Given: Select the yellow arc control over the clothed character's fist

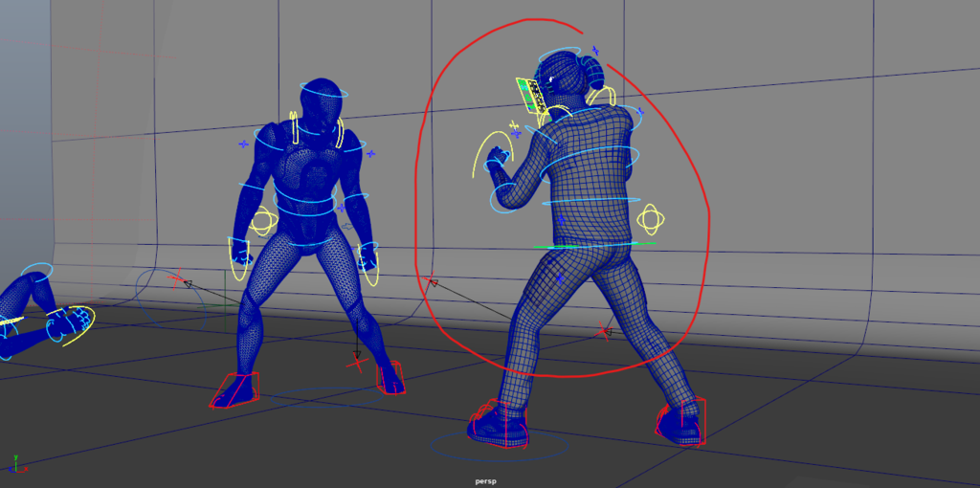Looking at the screenshot, I should coord(491,153).
